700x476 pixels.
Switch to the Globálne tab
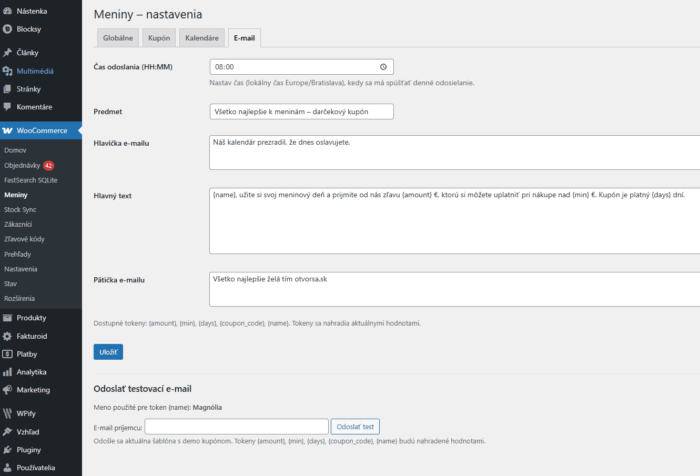116,39
